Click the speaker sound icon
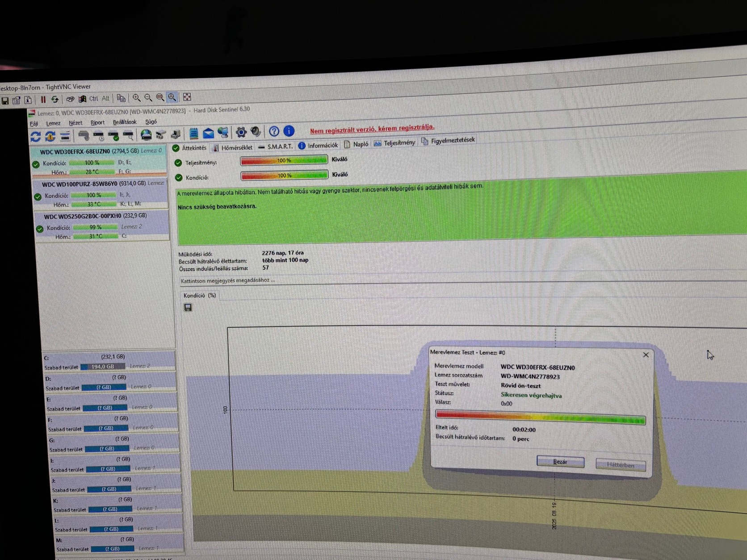 click(x=256, y=131)
